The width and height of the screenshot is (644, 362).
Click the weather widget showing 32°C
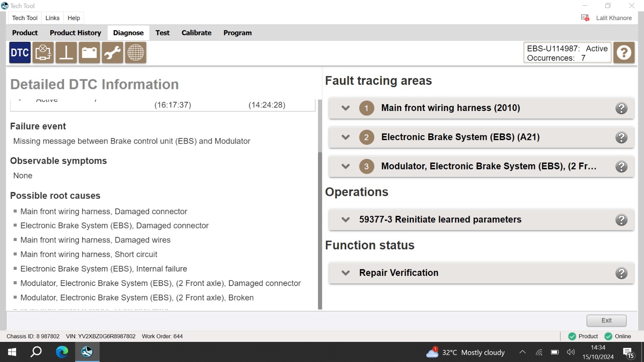pyautogui.click(x=466, y=352)
